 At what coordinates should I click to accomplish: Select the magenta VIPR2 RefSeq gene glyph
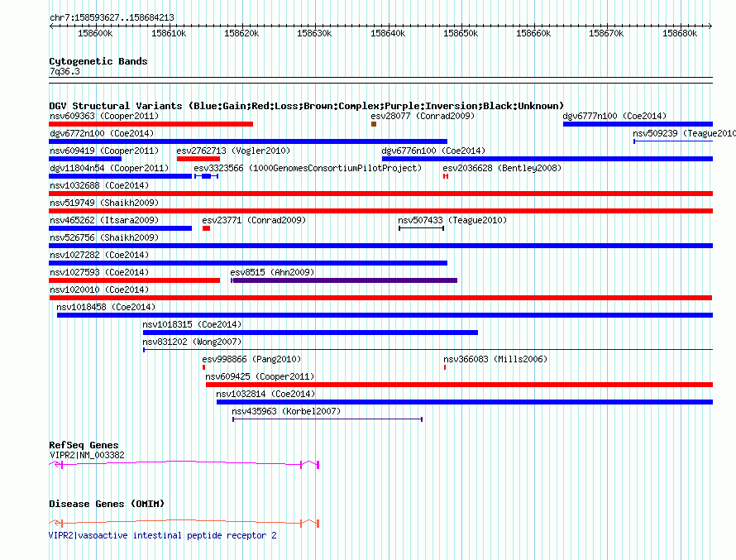coord(184,464)
